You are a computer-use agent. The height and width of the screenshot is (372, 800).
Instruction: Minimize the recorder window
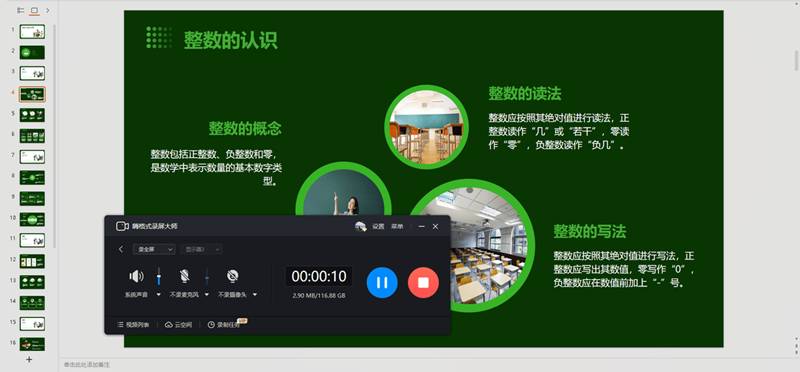pos(421,227)
